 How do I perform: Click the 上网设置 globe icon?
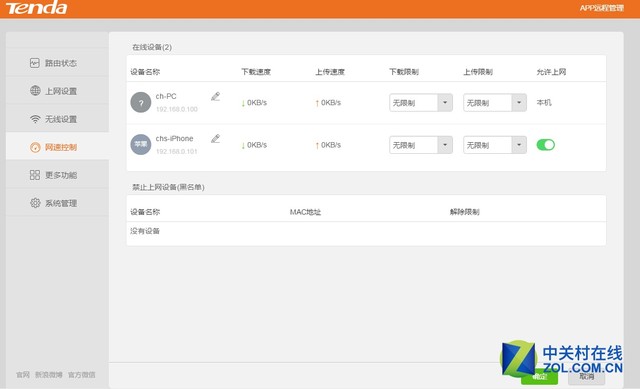pyautogui.click(x=35, y=91)
